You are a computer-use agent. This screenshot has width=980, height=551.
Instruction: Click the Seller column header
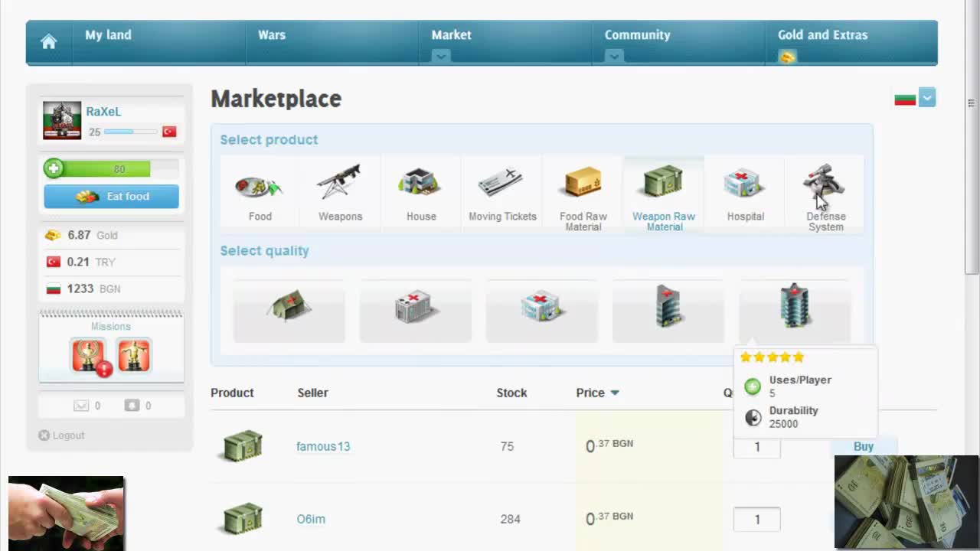(312, 393)
